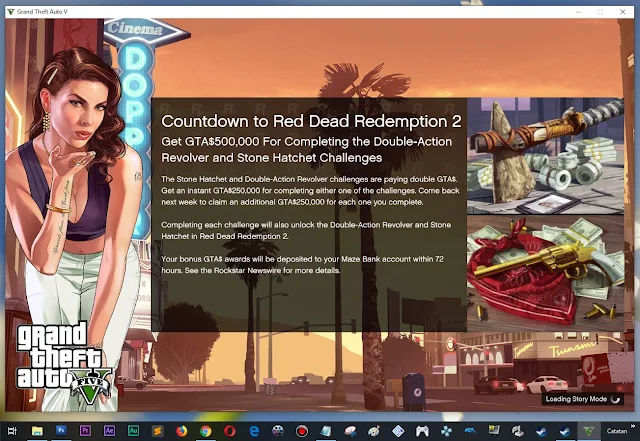Launch Adobe Premiere Pro from the taskbar

[85, 431]
